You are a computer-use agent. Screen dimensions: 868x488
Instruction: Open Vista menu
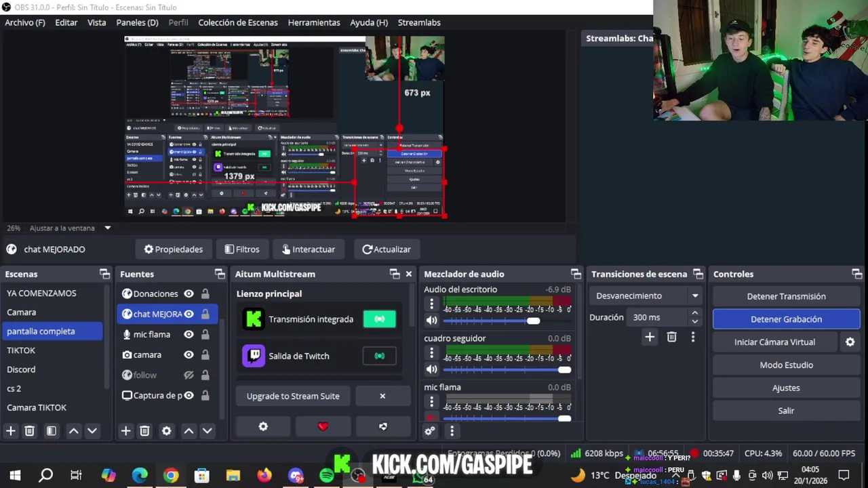(x=96, y=22)
